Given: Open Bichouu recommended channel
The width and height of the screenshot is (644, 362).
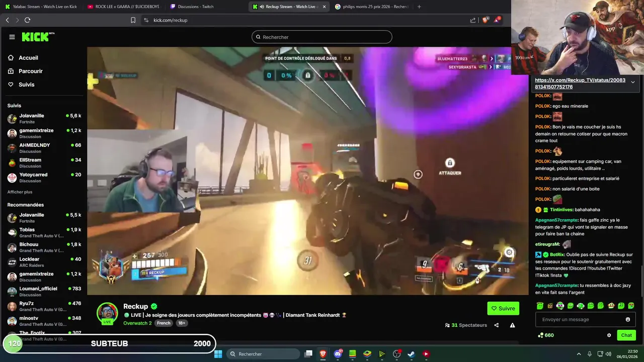Looking at the screenshot, I should [x=44, y=247].
